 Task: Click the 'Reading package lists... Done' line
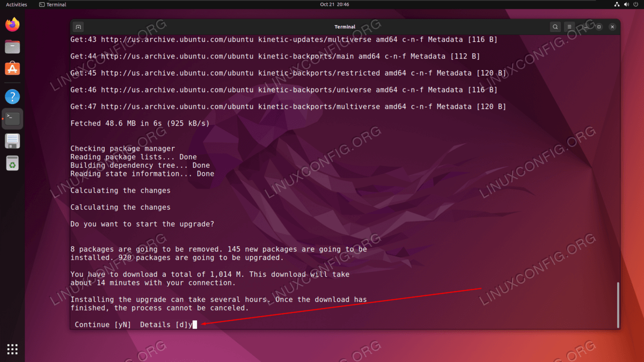[x=134, y=157]
